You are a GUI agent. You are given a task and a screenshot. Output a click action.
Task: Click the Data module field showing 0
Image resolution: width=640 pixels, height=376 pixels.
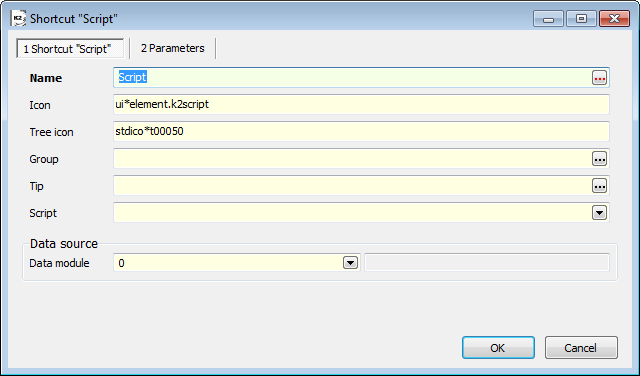tap(228, 263)
